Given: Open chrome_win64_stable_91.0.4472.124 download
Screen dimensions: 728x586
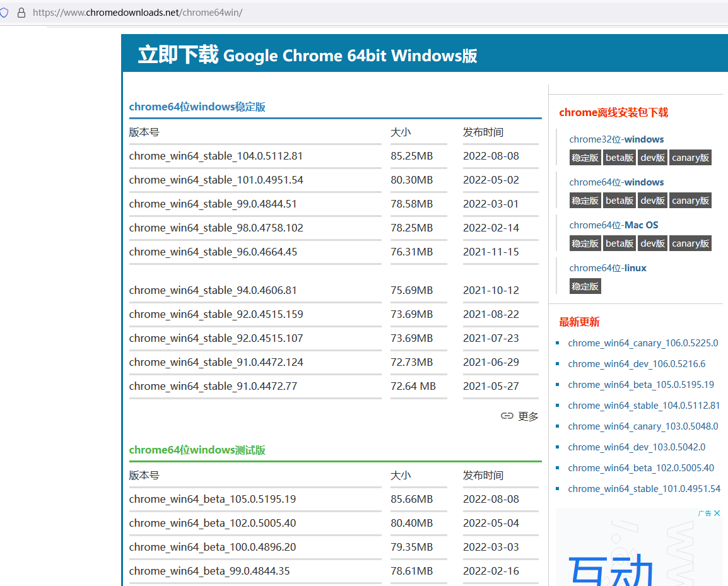Looking at the screenshot, I should pos(216,362).
